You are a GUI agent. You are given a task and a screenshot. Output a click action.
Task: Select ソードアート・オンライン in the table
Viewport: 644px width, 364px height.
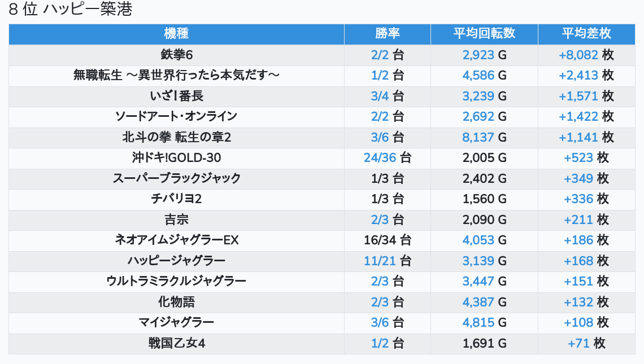tap(176, 116)
